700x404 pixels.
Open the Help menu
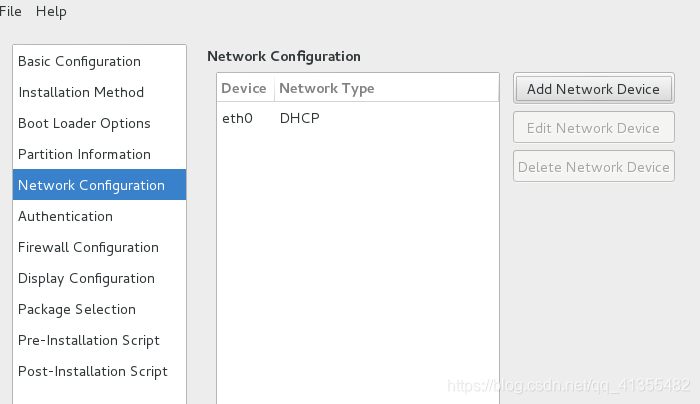pyautogui.click(x=51, y=11)
